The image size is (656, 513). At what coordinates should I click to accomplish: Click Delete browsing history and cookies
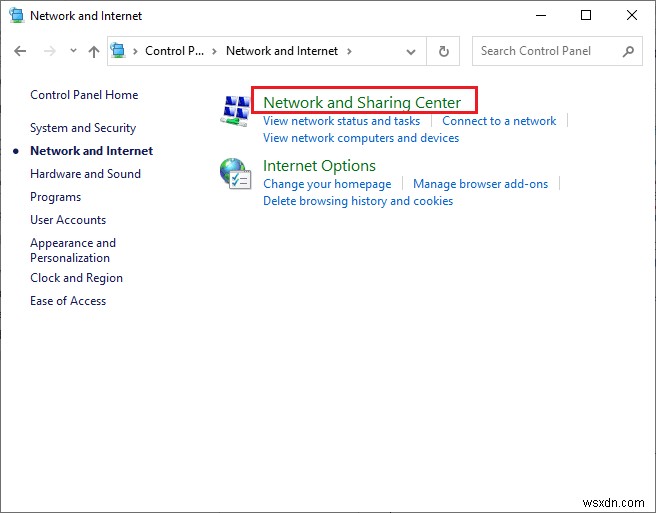point(358,201)
